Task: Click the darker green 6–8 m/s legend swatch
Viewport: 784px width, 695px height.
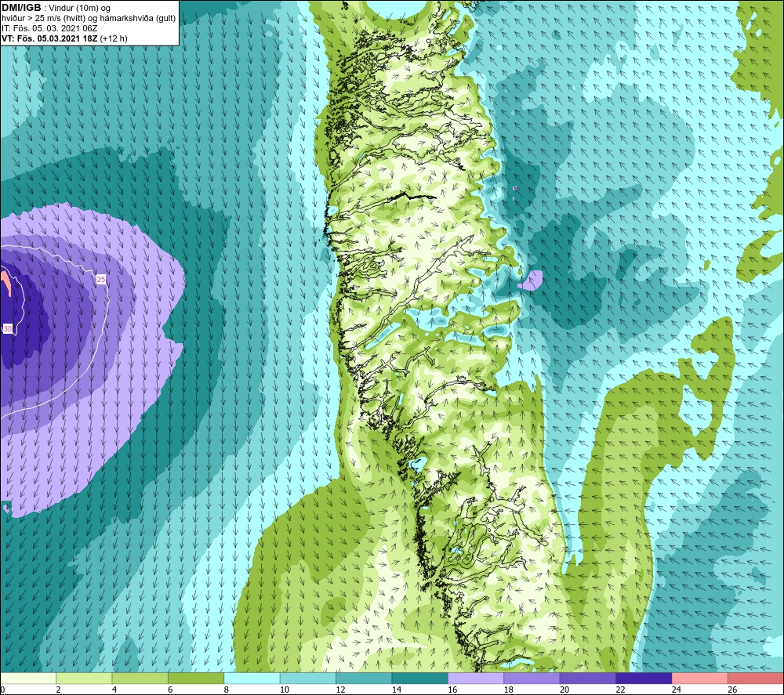Action: coord(196,678)
